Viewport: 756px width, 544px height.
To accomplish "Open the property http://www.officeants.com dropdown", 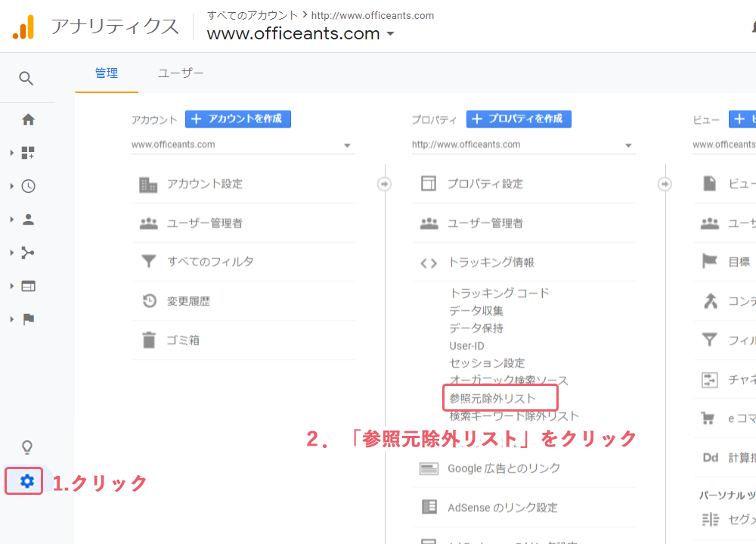I will (x=523, y=145).
